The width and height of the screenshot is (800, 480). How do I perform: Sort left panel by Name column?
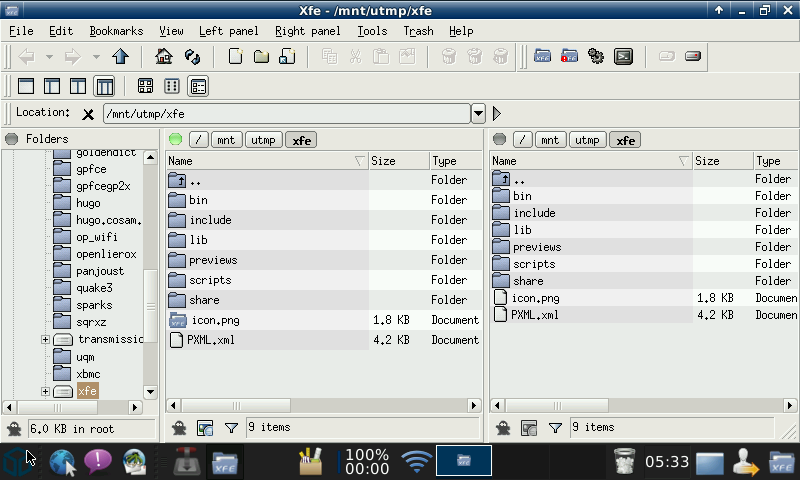click(x=266, y=161)
